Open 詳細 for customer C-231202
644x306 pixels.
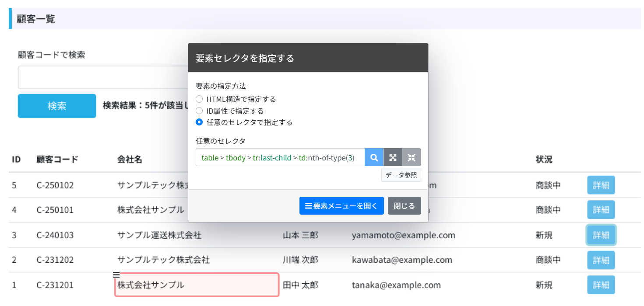coord(601,260)
